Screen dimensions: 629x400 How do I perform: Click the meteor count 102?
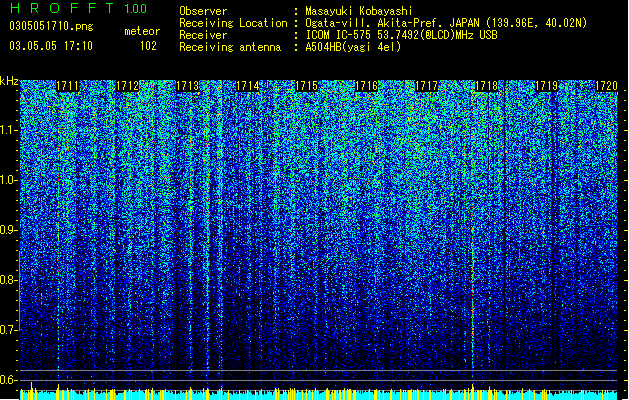(x=148, y=46)
